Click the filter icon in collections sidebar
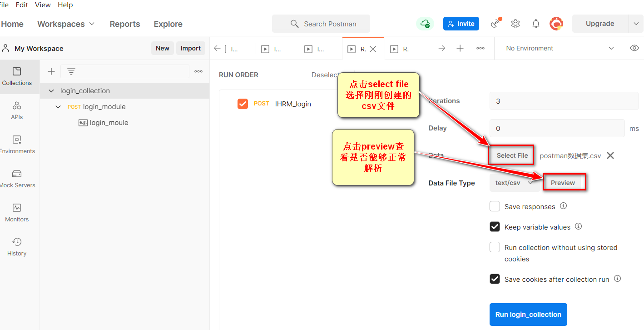 (x=71, y=71)
